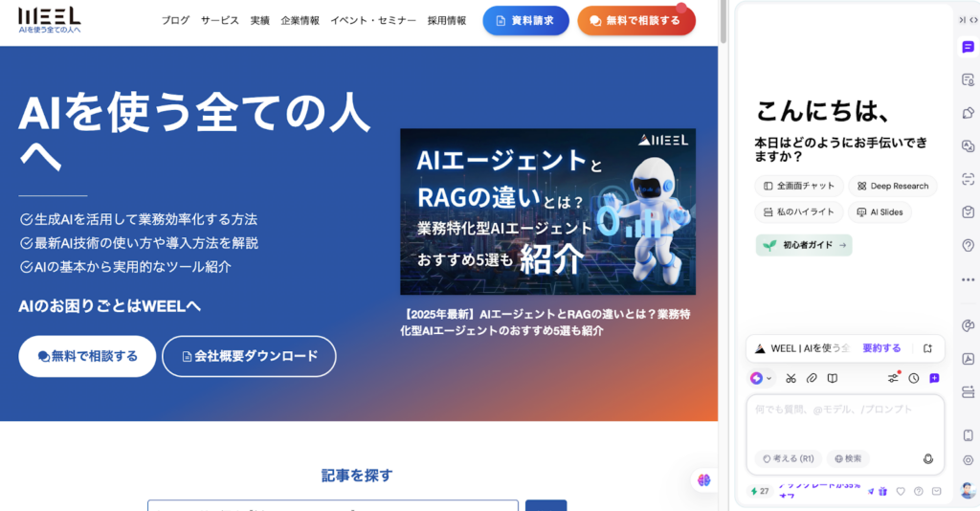Image resolution: width=980 pixels, height=511 pixels.
Task: Click the microphone voice input icon
Action: [x=927, y=458]
